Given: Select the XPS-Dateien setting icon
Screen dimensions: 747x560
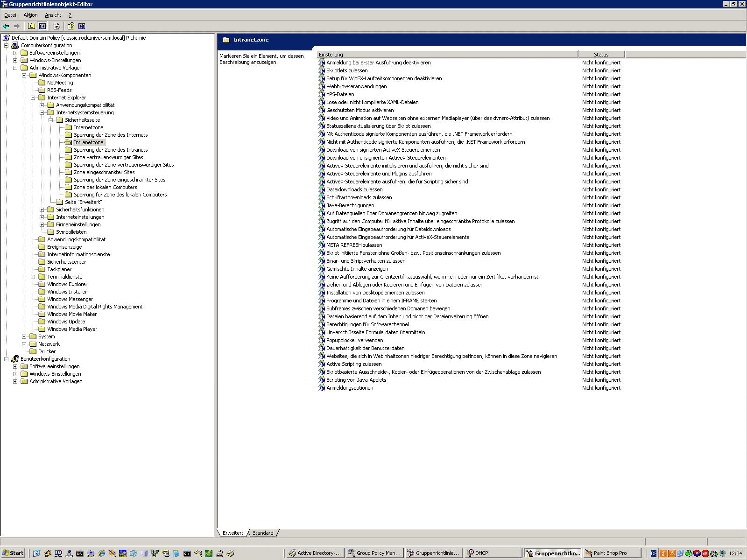Looking at the screenshot, I should coord(322,94).
